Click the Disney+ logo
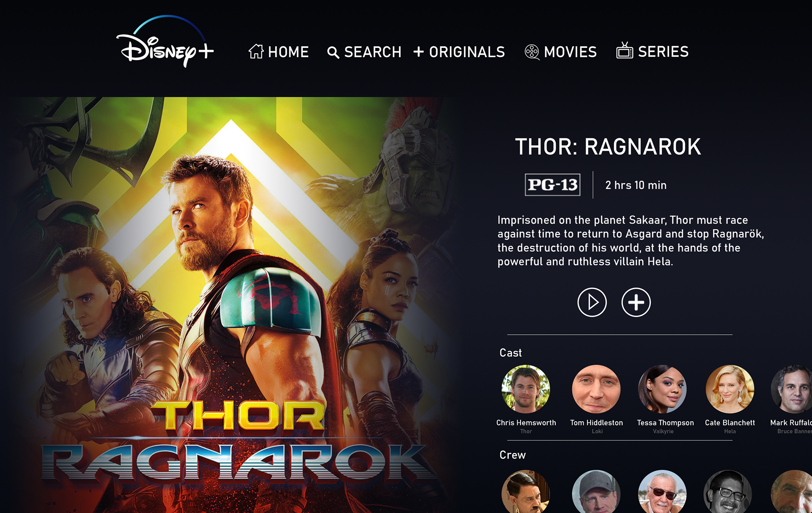This screenshot has height=513, width=812. tap(165, 41)
